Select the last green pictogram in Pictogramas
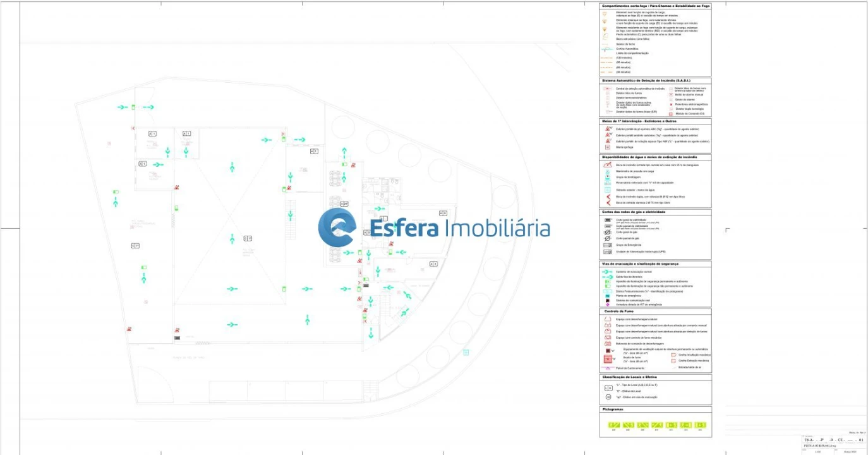 (701, 425)
